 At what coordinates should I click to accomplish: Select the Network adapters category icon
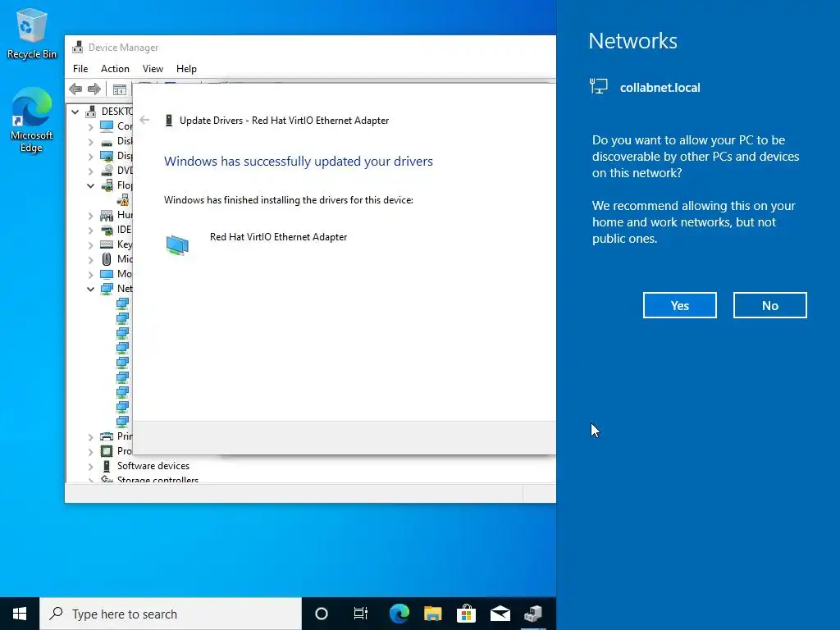pos(107,289)
